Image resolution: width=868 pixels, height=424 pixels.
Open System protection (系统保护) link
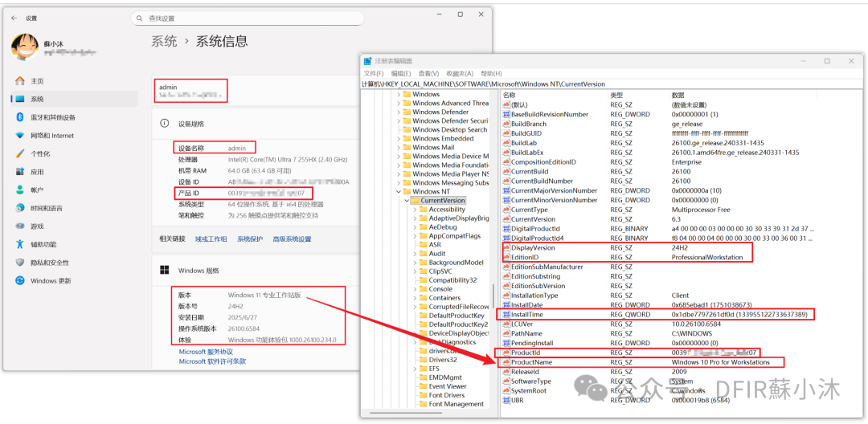click(x=250, y=239)
